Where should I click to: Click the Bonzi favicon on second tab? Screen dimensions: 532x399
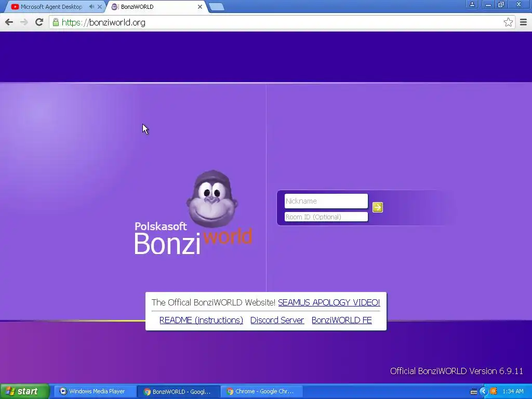(x=115, y=6)
